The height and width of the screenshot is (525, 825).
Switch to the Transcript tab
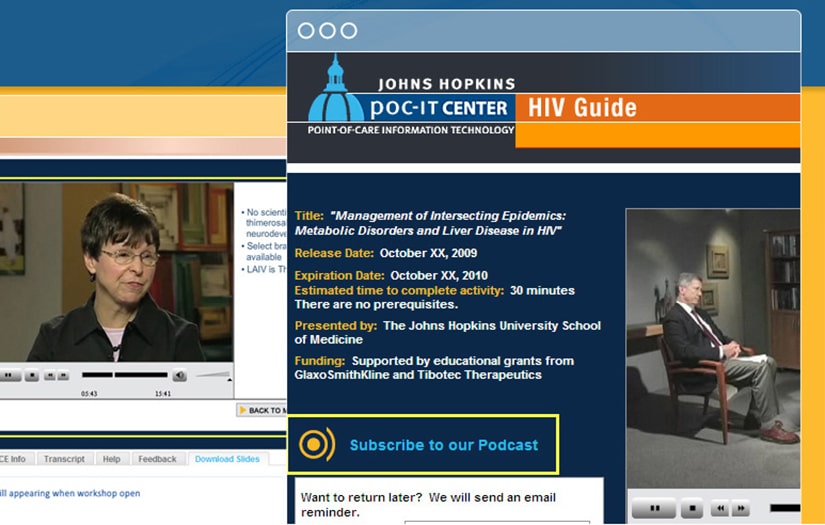tap(64, 459)
